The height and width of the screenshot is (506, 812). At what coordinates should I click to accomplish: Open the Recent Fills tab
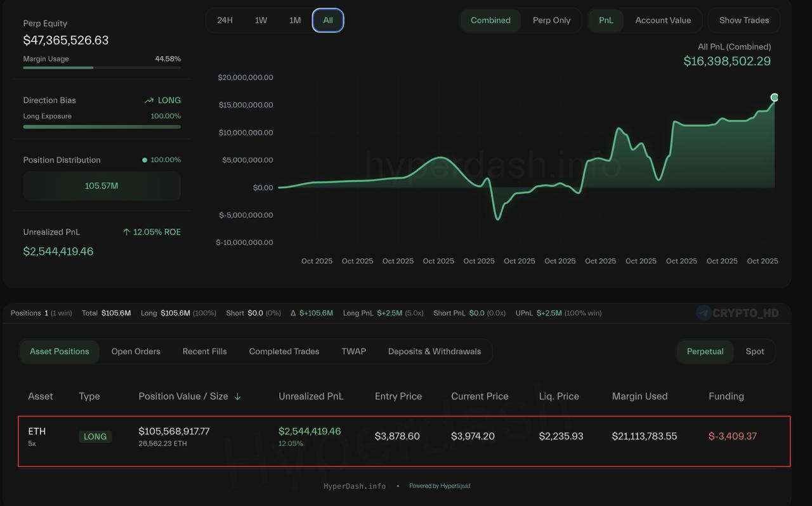point(204,351)
